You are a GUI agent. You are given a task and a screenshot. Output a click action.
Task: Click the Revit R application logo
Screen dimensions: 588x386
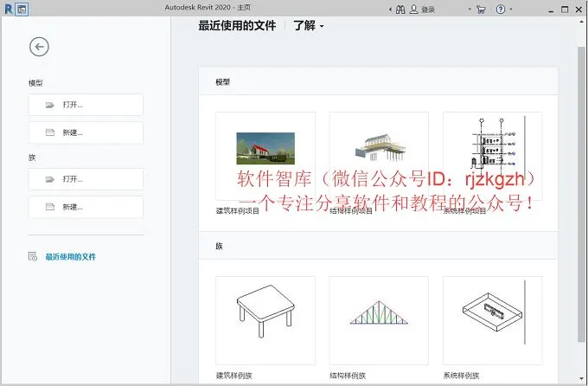tap(9, 9)
